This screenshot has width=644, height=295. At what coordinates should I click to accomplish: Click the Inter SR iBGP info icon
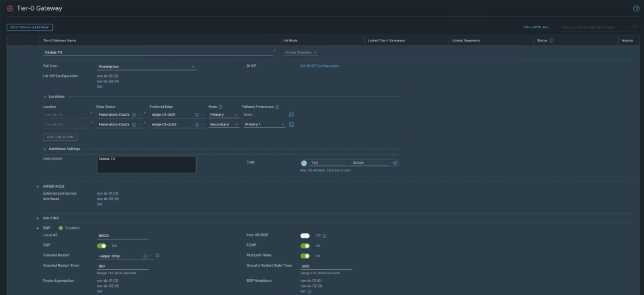click(x=325, y=236)
